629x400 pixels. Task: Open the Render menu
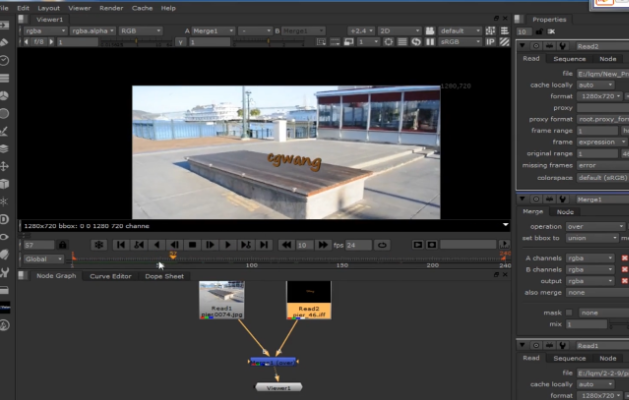(110, 7)
